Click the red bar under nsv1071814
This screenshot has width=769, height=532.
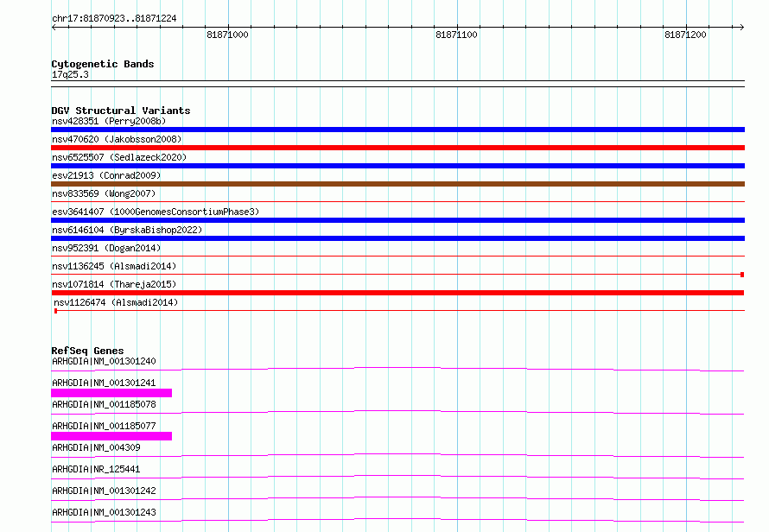pyautogui.click(x=397, y=293)
